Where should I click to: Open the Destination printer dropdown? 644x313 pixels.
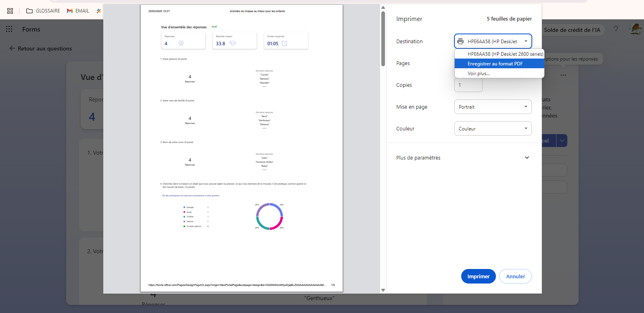493,41
